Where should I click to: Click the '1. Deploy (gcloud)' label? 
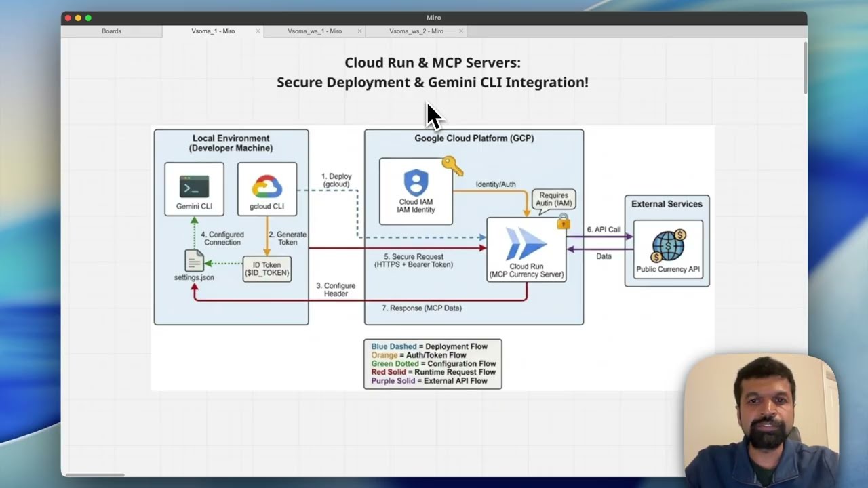(x=336, y=180)
